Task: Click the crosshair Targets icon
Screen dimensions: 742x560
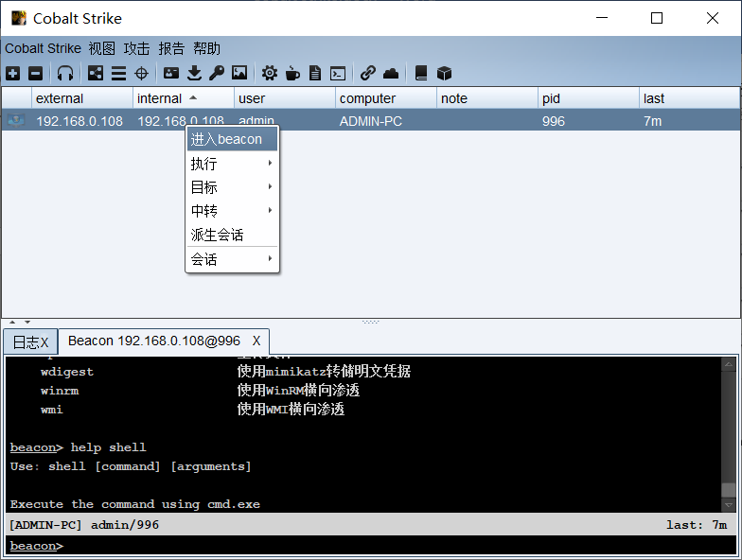Action: [x=141, y=73]
